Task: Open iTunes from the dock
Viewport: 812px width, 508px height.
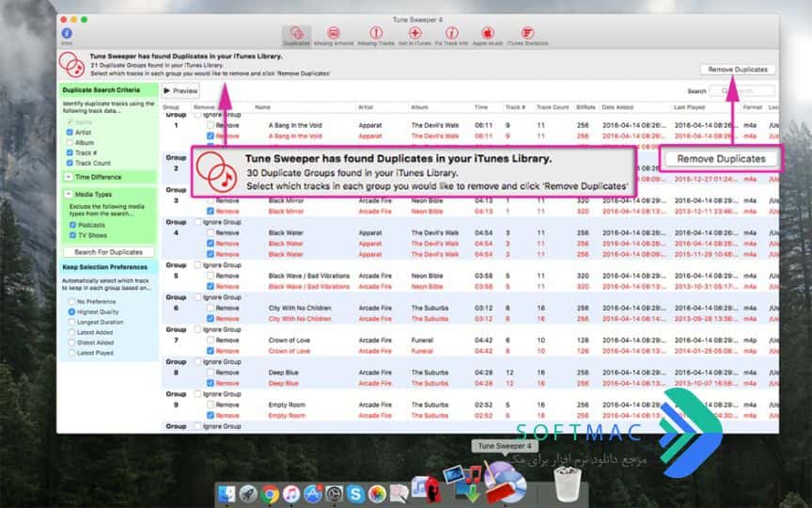Action: point(291,494)
